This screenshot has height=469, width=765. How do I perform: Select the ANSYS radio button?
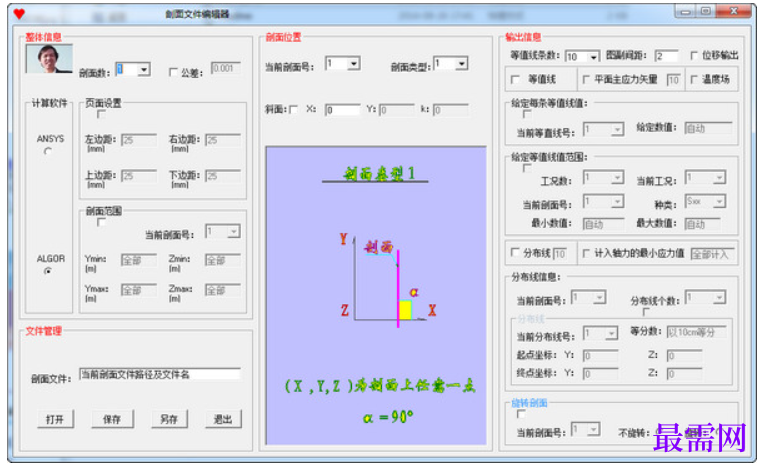tap(48, 151)
